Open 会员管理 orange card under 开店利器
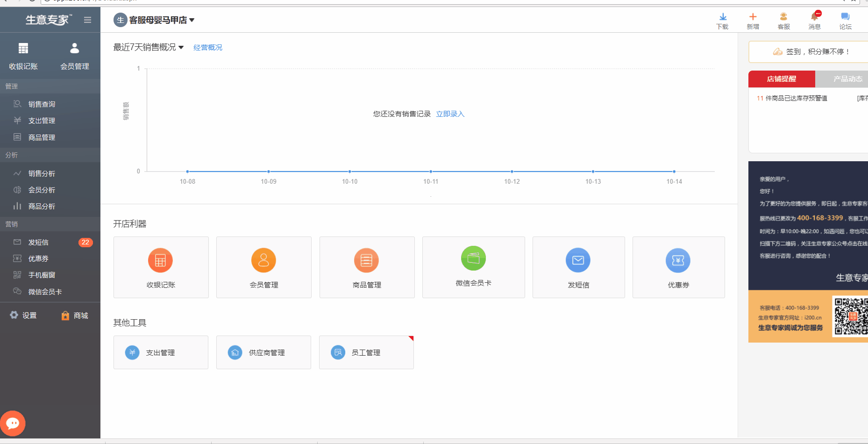This screenshot has width=868, height=444. pyautogui.click(x=264, y=267)
